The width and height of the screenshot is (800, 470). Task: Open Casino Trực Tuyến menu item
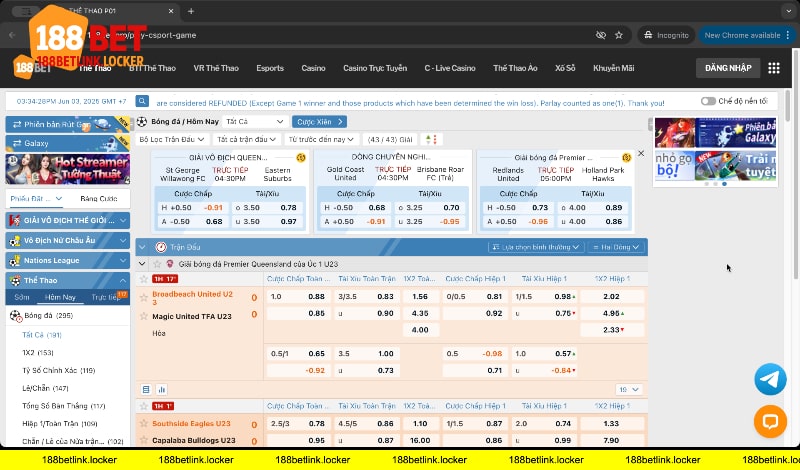[375, 68]
